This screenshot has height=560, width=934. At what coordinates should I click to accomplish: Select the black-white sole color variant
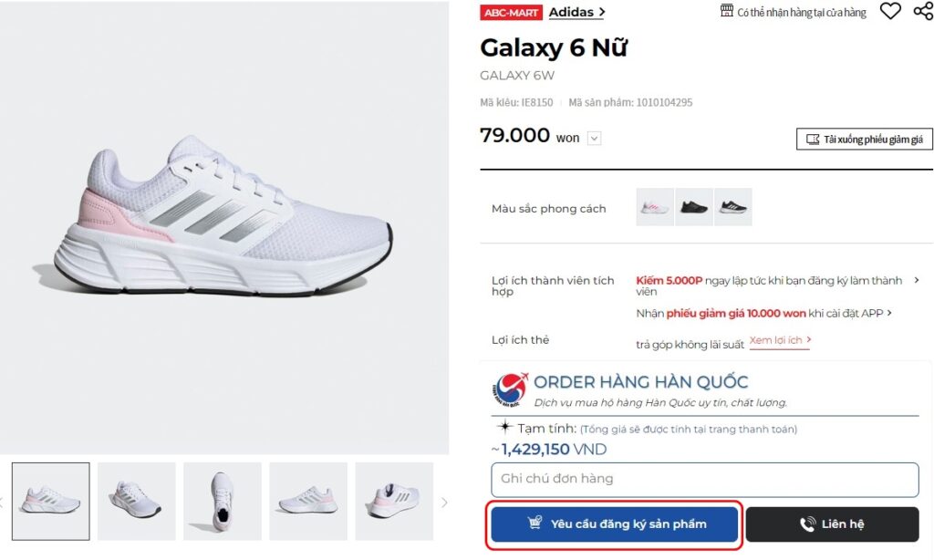(x=733, y=207)
